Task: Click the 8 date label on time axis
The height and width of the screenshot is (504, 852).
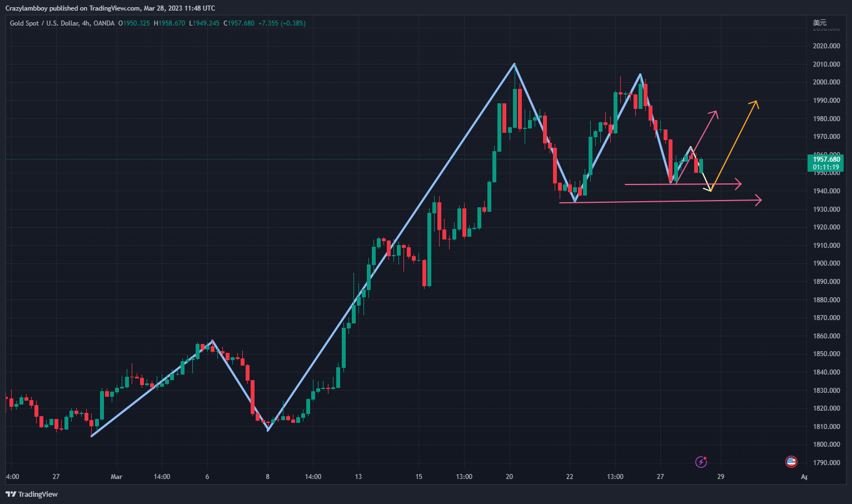Action: [268, 477]
